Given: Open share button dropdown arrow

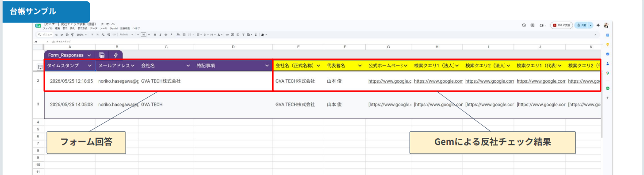Looking at the screenshot, I should point(590,25).
